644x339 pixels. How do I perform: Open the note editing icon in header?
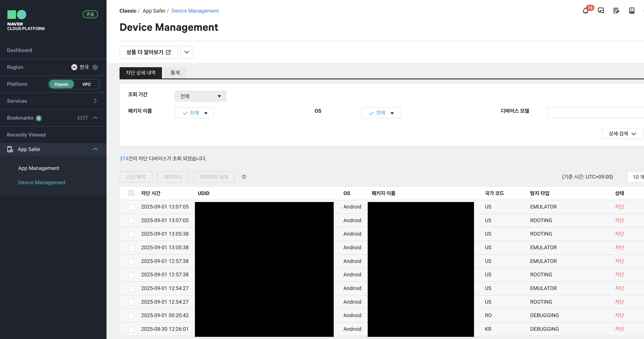tap(616, 11)
